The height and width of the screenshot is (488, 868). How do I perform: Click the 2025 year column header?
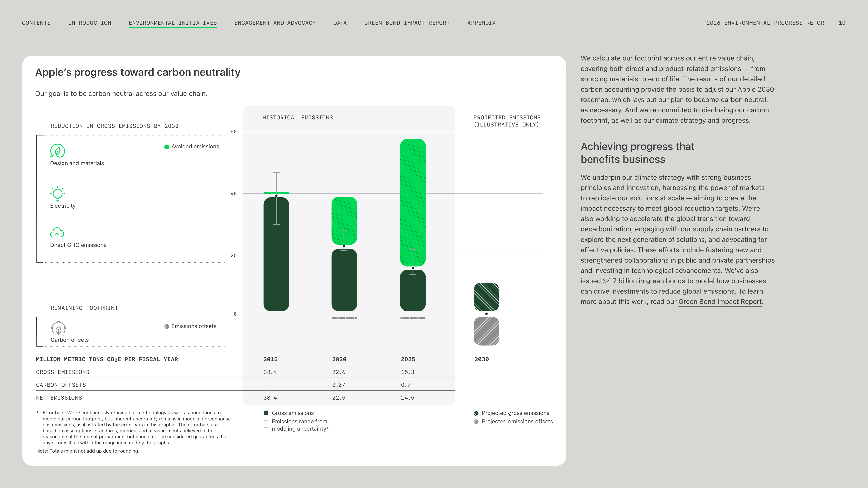click(x=408, y=359)
